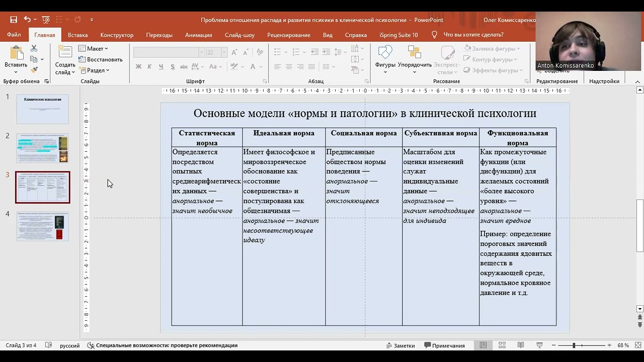Click the 'Что вы хотите сделать?' search box
The image size is (644, 362).
pos(473,35)
